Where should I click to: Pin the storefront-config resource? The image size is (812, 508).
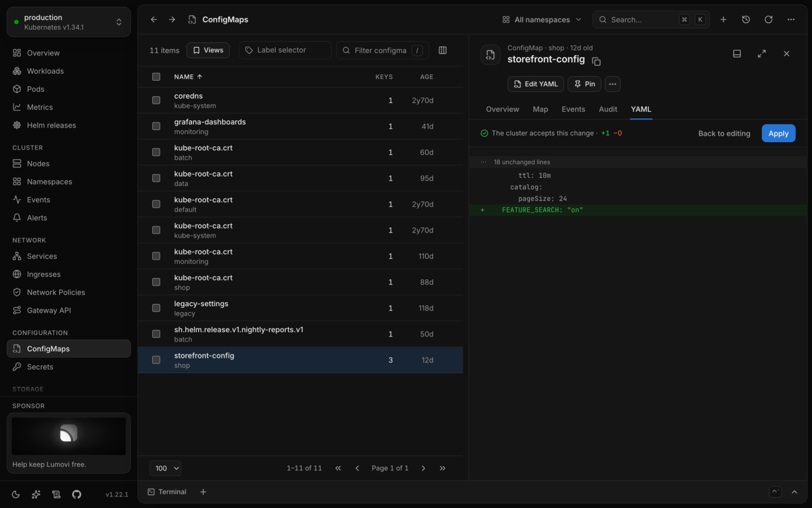point(584,84)
